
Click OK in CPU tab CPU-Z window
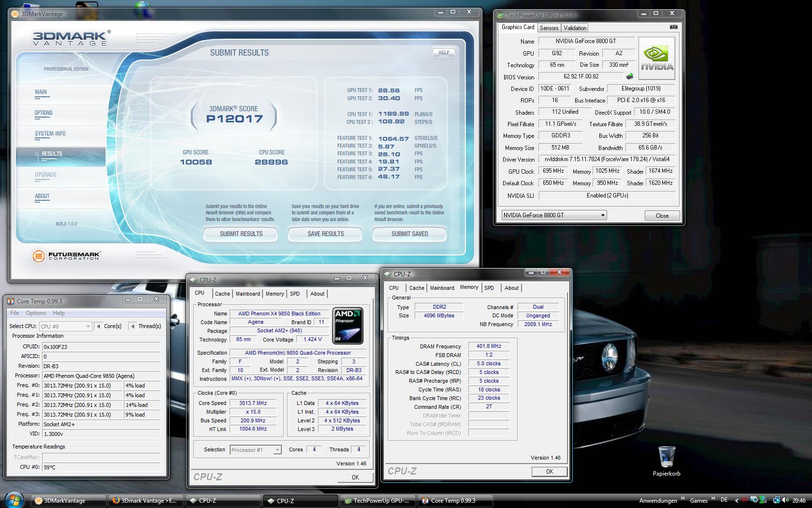click(355, 477)
